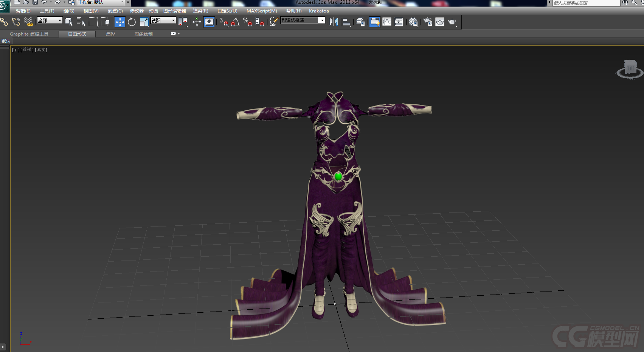
Task: Click the help search keyword field
Action: [587, 3]
